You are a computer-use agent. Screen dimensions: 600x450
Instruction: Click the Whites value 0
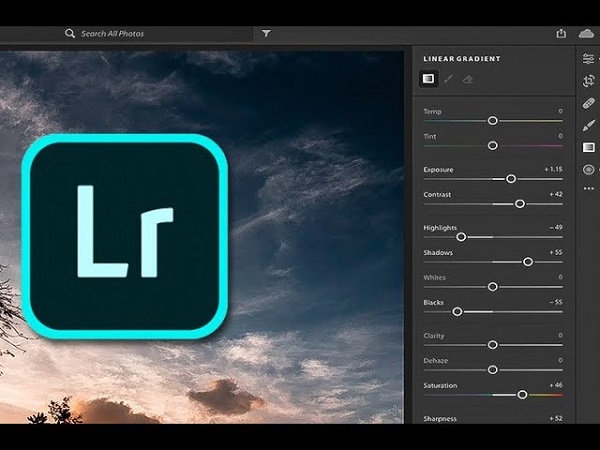560,277
